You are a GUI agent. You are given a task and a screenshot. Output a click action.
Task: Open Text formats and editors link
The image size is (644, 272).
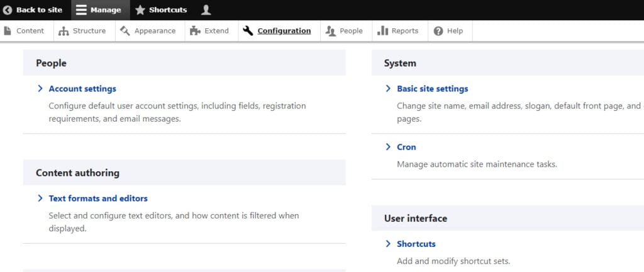click(x=98, y=198)
